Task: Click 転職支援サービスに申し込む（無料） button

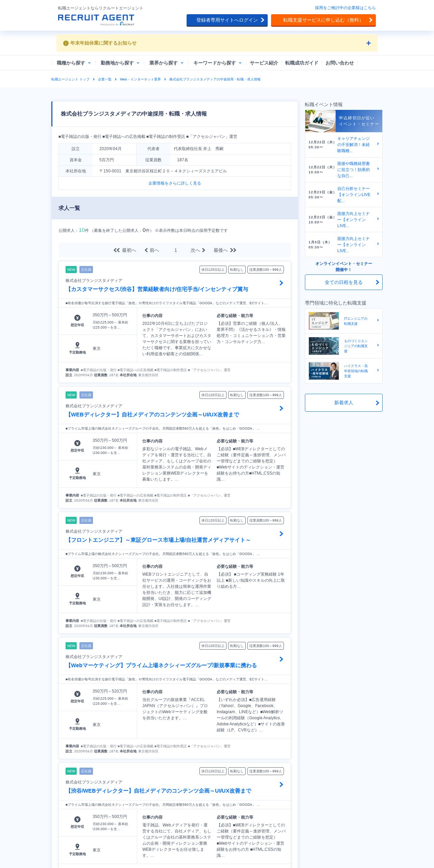Action: pos(323,20)
